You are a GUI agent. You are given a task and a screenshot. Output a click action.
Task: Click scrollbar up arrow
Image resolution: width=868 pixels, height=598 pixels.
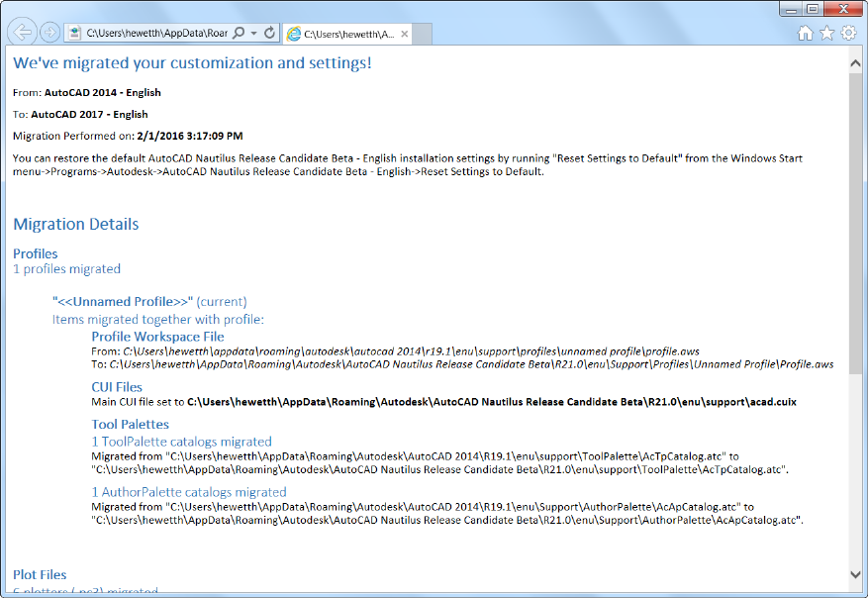click(x=855, y=63)
